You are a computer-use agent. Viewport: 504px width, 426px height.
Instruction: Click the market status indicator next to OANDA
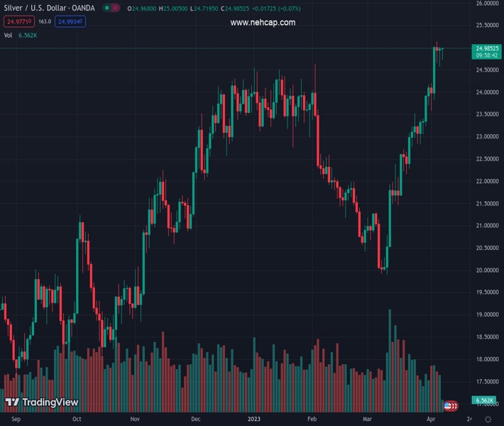(106, 9)
